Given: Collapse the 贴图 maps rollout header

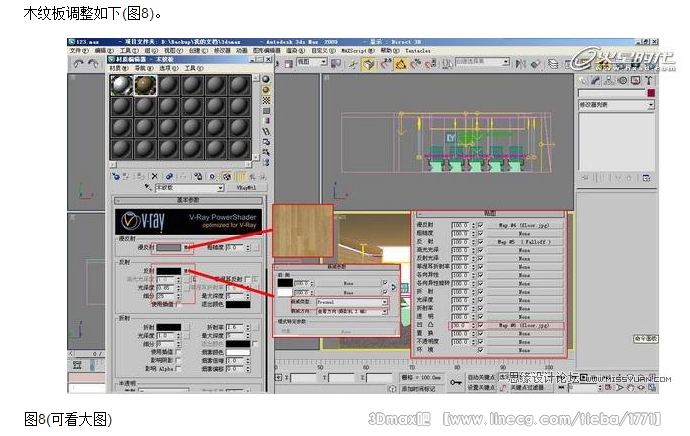Looking at the screenshot, I should click(489, 213).
